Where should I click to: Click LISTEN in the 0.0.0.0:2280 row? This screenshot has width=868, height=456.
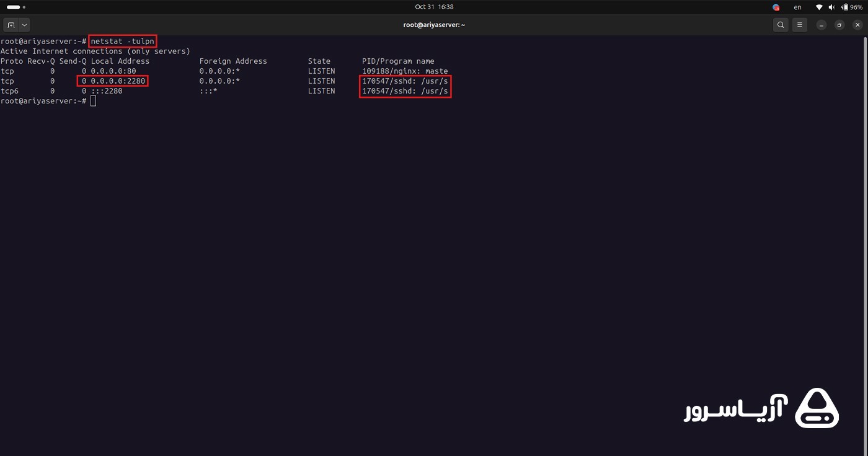click(321, 81)
